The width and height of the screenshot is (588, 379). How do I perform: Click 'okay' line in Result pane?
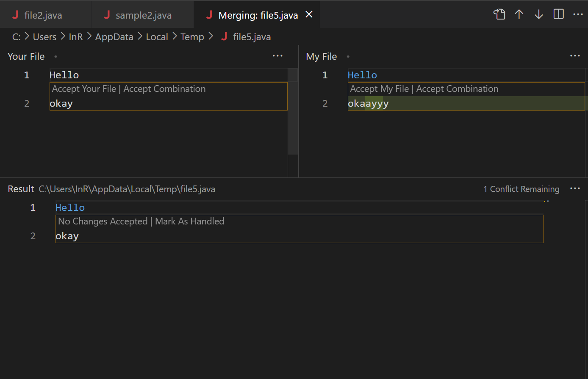pyautogui.click(x=67, y=236)
